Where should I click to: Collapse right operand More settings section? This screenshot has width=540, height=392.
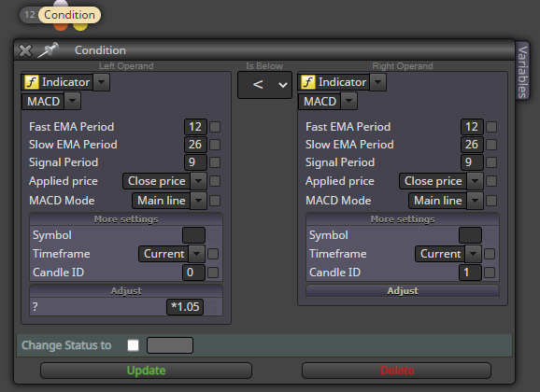click(403, 219)
